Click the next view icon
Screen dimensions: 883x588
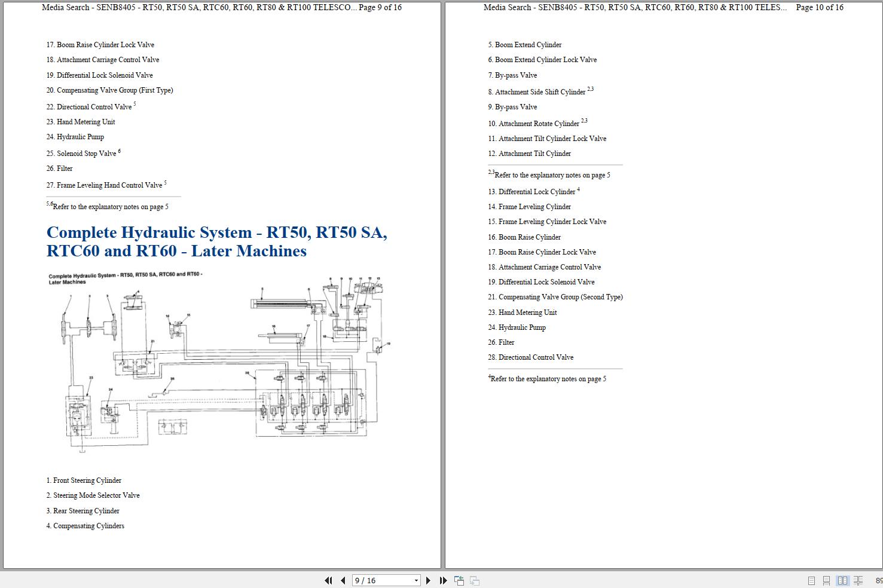pyautogui.click(x=474, y=580)
